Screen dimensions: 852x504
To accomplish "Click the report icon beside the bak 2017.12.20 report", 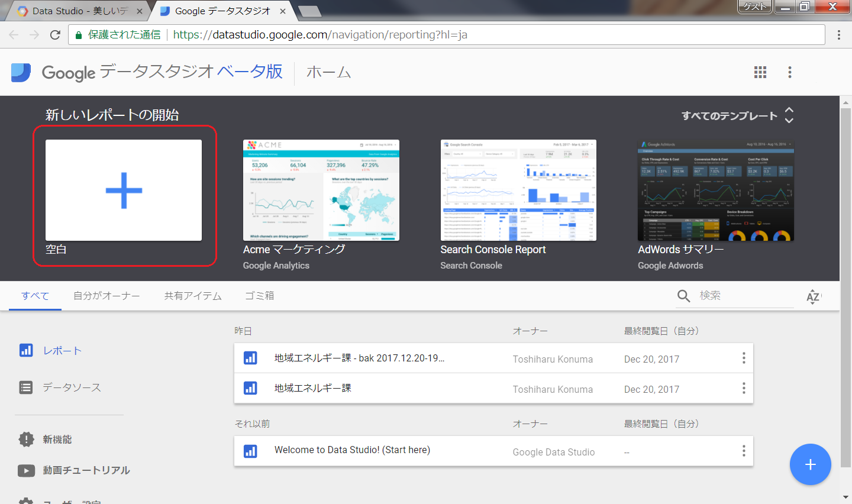I will tap(250, 358).
